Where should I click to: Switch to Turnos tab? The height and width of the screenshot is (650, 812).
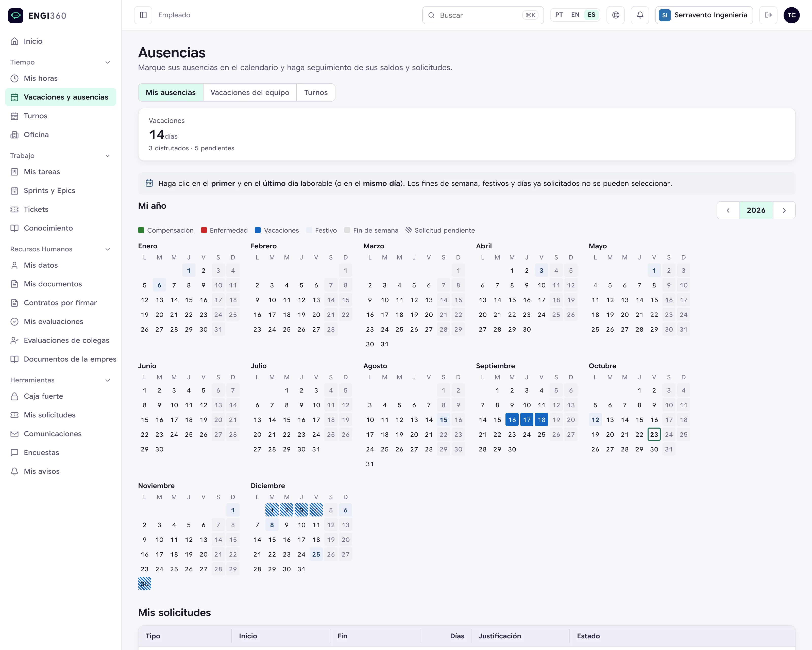tap(316, 92)
